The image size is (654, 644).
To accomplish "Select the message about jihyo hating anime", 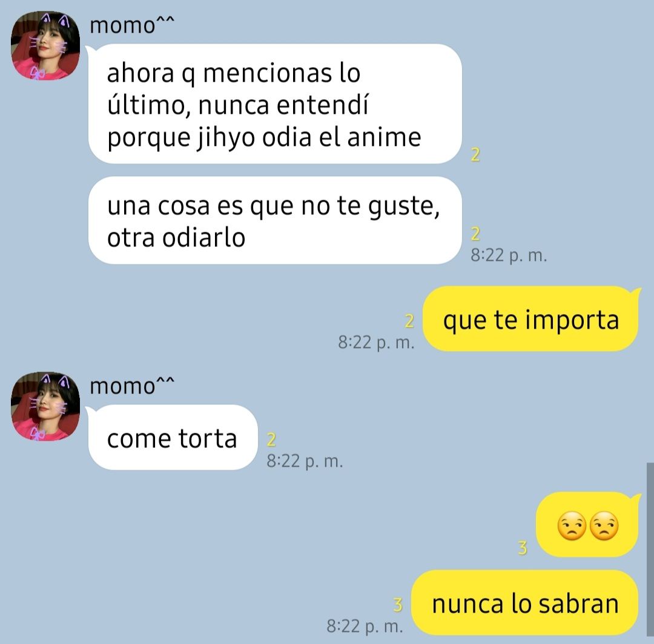I will click(x=275, y=103).
